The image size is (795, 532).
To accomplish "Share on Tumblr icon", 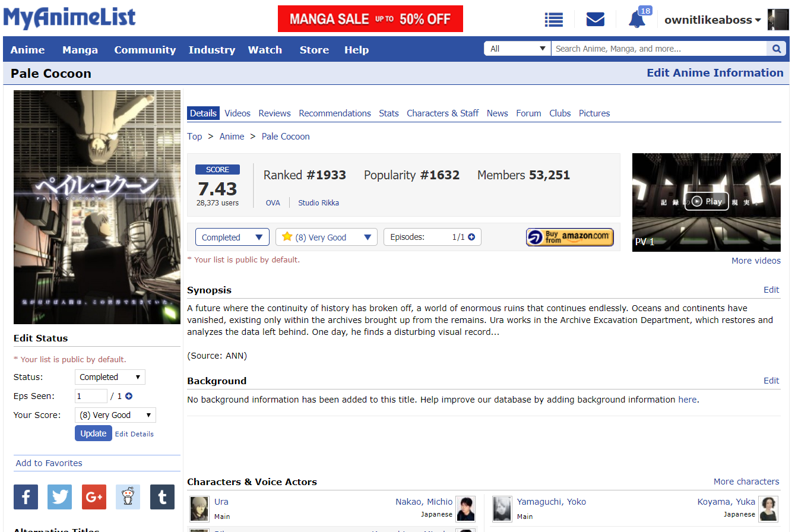I will click(162, 497).
